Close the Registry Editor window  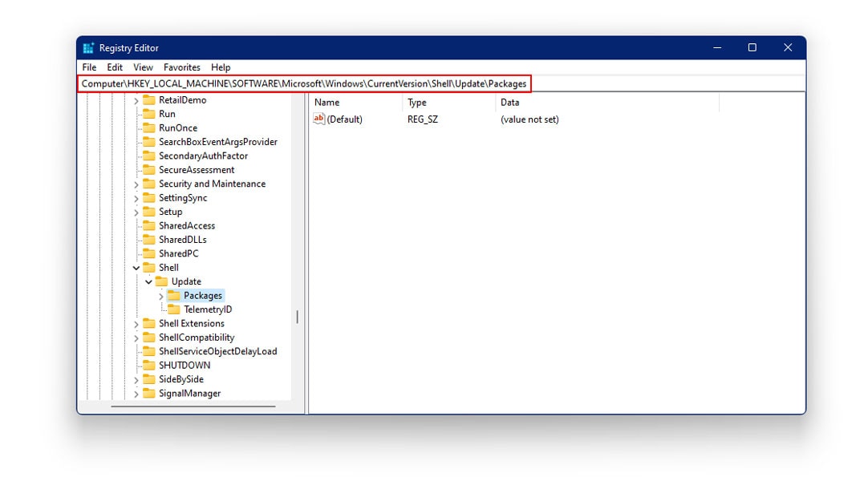pos(788,47)
